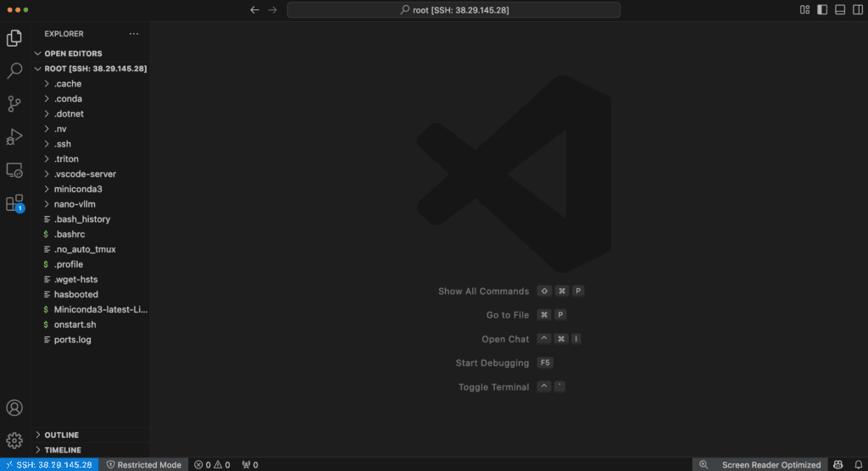Open the Manage gear icon

tap(14, 441)
